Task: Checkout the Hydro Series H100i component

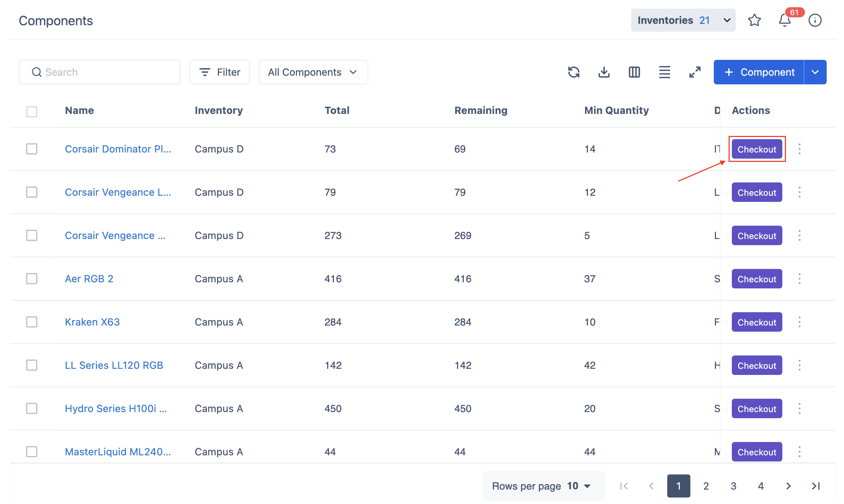Action: coord(757,408)
